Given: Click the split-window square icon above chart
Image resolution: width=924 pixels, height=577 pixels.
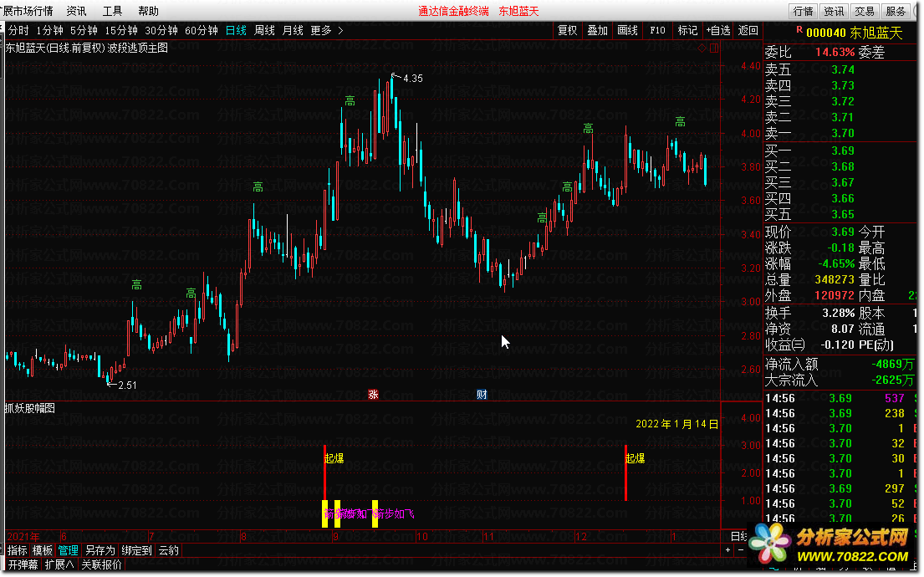Looking at the screenshot, I should [714, 49].
